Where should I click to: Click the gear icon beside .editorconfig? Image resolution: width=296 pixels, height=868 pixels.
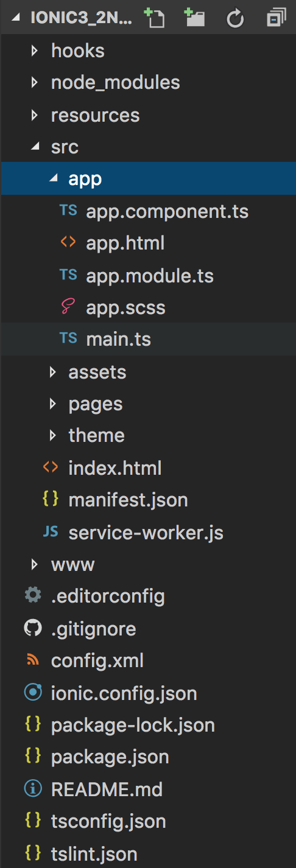(x=33, y=595)
